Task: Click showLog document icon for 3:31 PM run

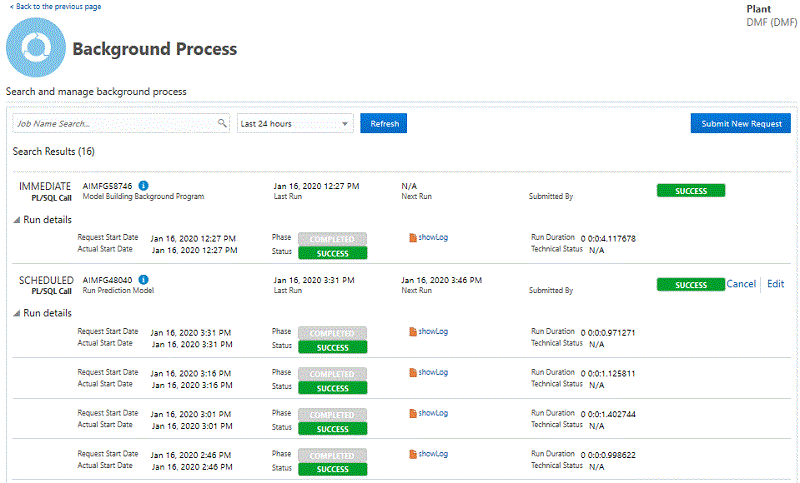Action: (412, 332)
